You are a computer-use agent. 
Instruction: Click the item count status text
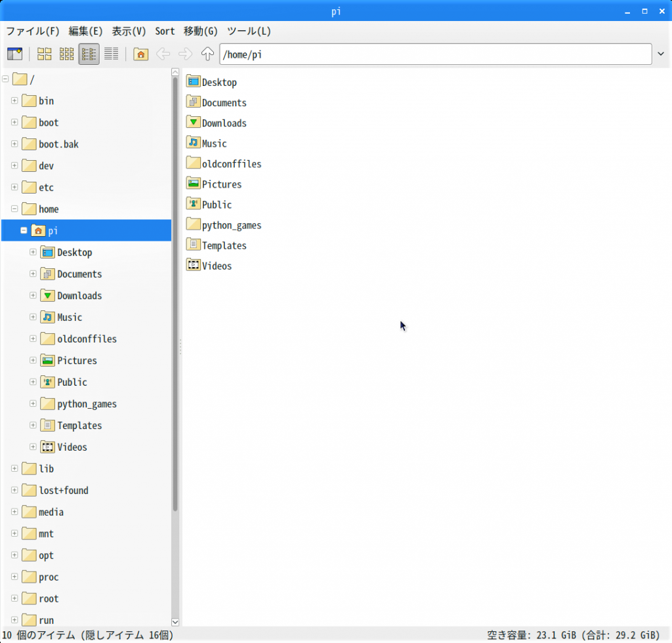(87, 635)
